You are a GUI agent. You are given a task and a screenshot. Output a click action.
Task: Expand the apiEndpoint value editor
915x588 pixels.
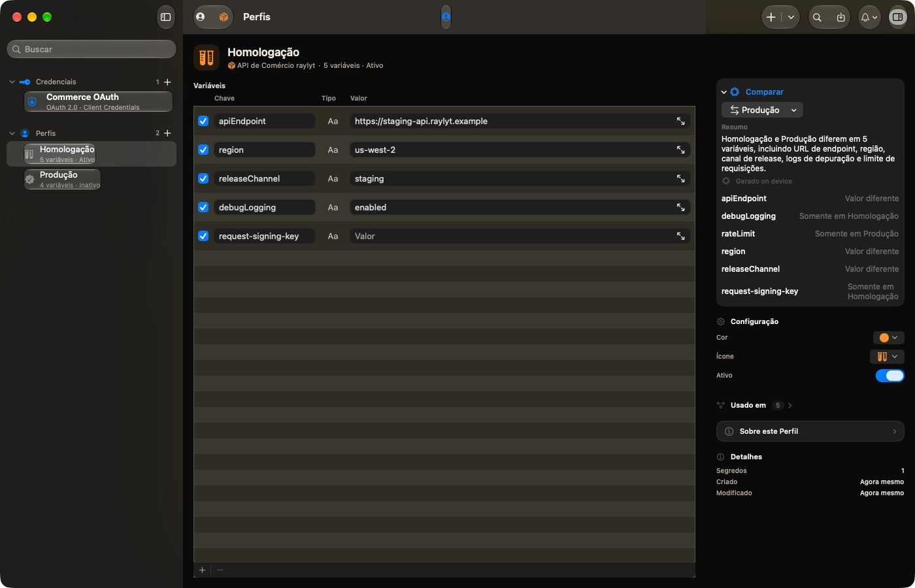click(680, 121)
